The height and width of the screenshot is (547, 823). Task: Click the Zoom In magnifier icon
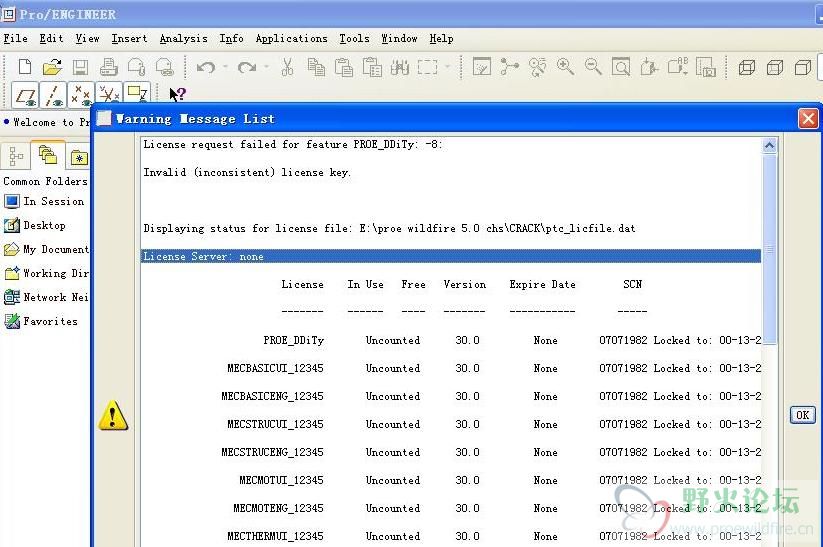tap(565, 67)
